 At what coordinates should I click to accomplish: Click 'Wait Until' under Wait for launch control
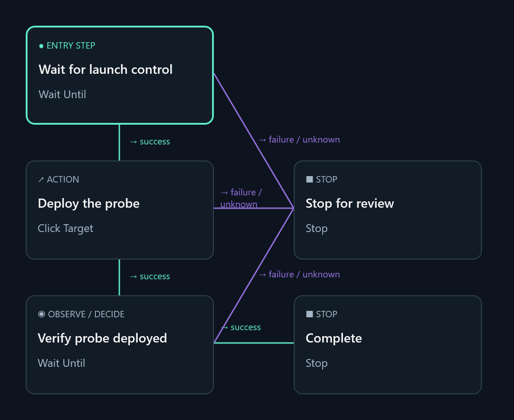click(62, 94)
